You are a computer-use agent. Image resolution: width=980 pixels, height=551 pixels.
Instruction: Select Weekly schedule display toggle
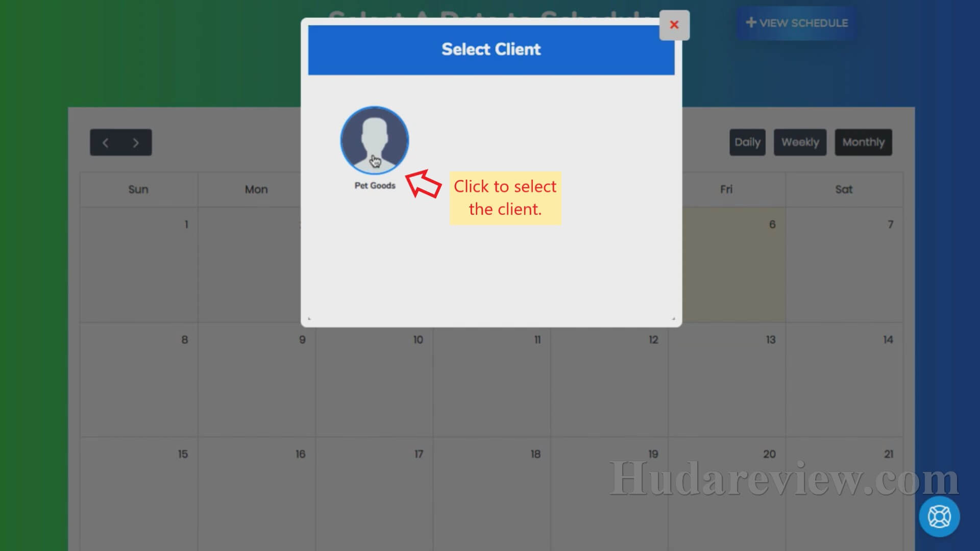coord(800,142)
